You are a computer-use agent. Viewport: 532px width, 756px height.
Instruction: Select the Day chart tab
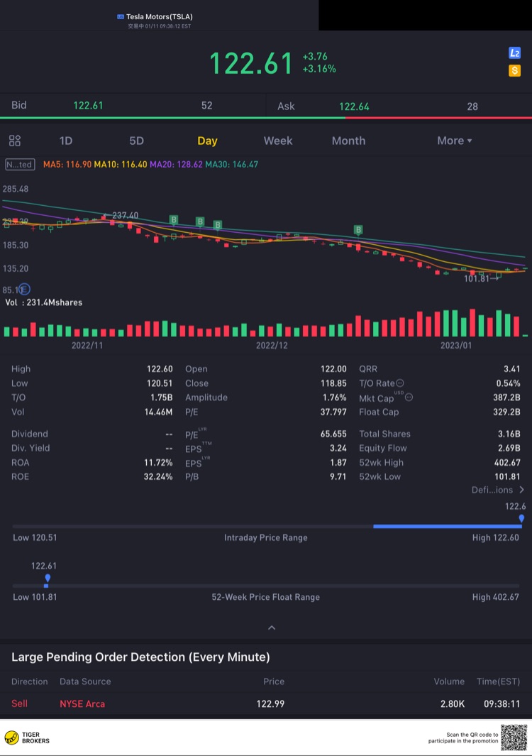(207, 141)
